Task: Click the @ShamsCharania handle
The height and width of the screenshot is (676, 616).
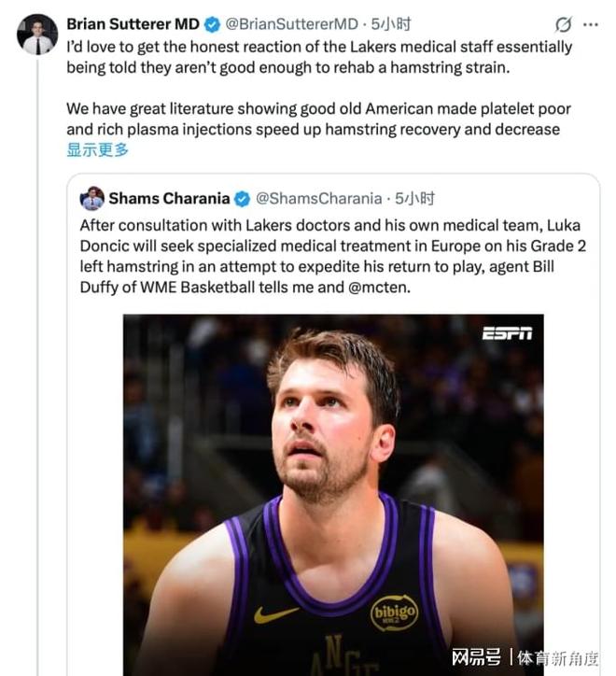Action: 318,198
